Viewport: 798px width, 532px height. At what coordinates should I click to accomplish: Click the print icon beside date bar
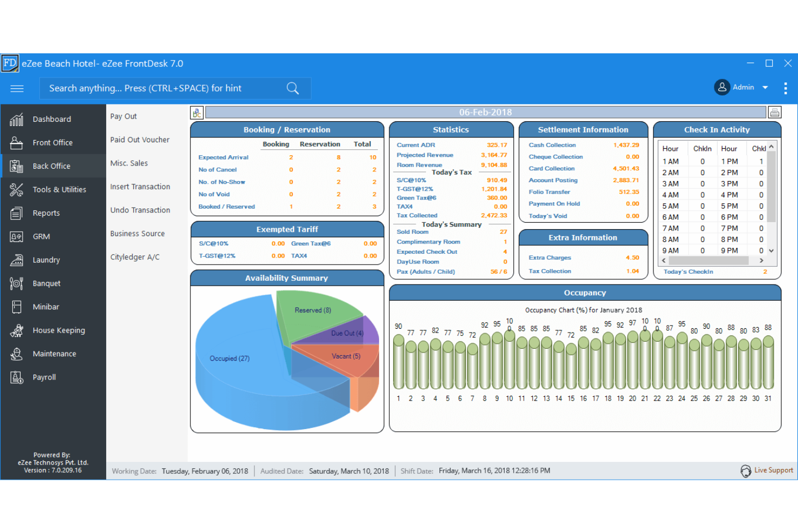coord(775,112)
